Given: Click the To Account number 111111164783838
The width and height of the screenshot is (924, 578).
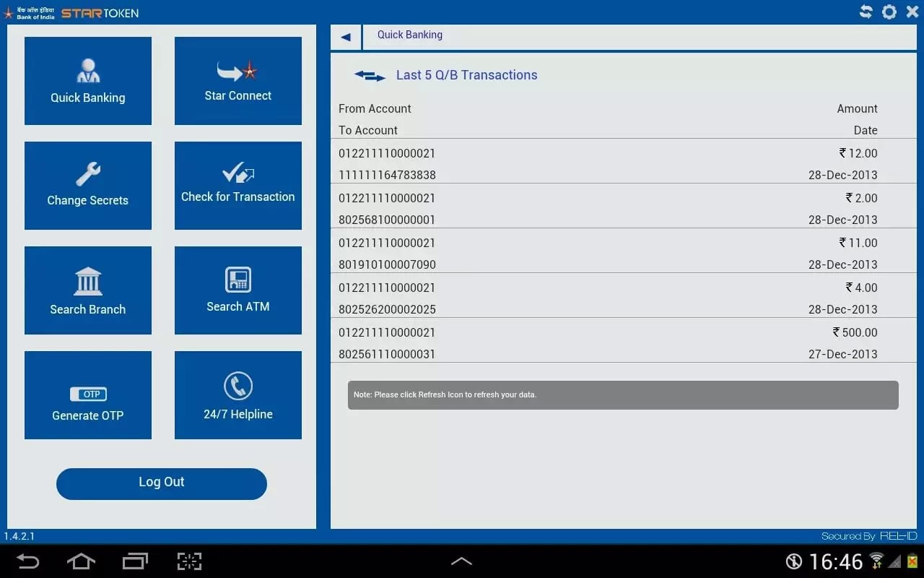Looking at the screenshot, I should click(387, 175).
